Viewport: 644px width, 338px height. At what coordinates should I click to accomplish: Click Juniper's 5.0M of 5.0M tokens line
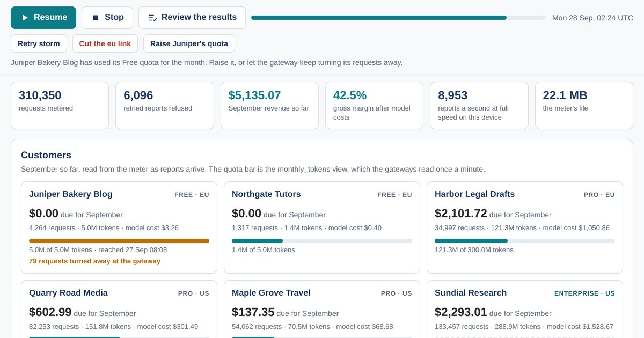coord(98,250)
